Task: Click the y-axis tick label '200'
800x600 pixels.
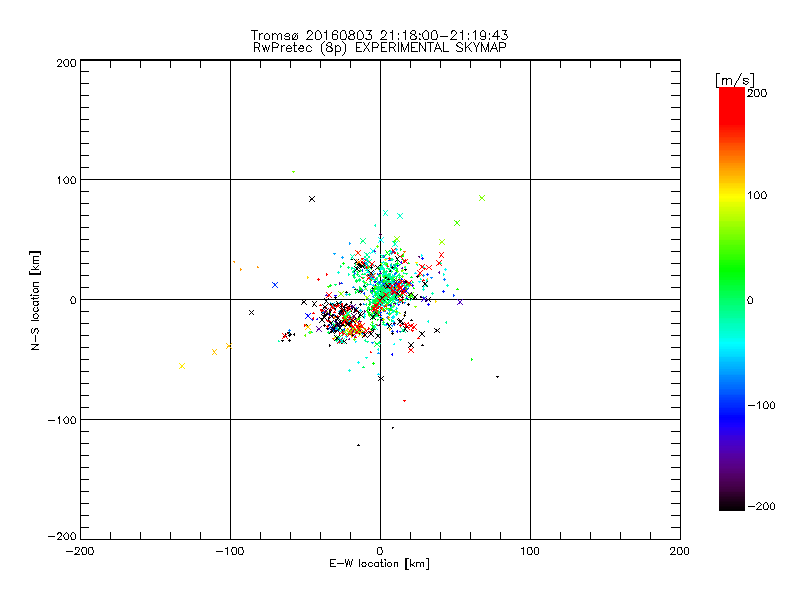Action: coord(66,63)
